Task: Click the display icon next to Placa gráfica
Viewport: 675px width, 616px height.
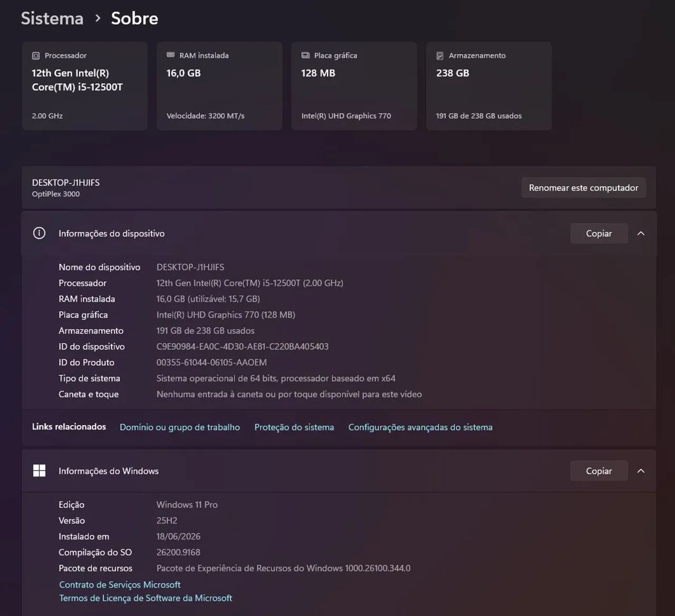Action: click(x=305, y=55)
